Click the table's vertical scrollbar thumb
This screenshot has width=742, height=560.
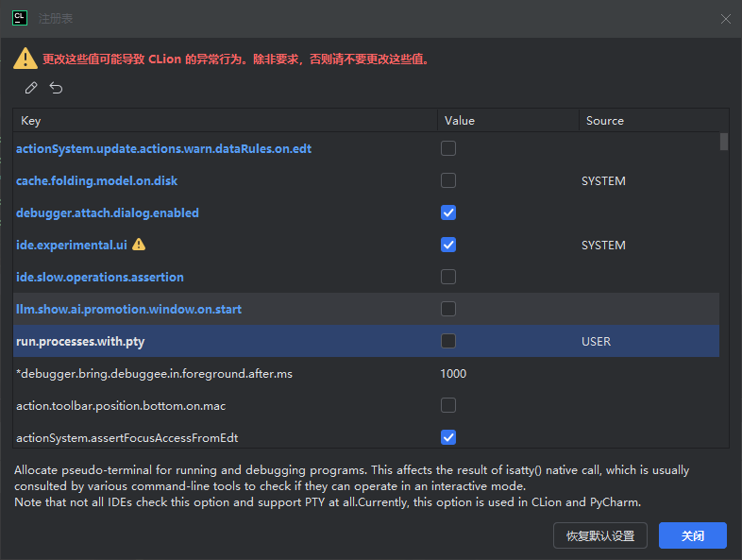pyautogui.click(x=723, y=142)
